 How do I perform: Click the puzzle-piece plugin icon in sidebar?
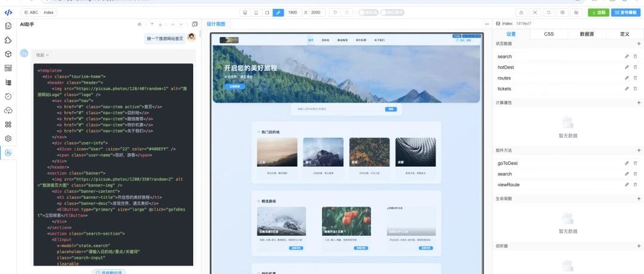(8, 40)
